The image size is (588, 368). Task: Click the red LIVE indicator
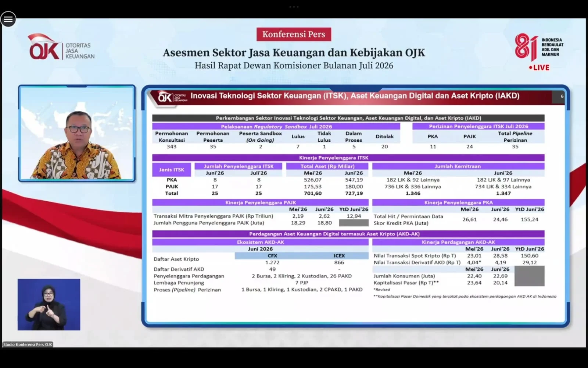click(539, 68)
